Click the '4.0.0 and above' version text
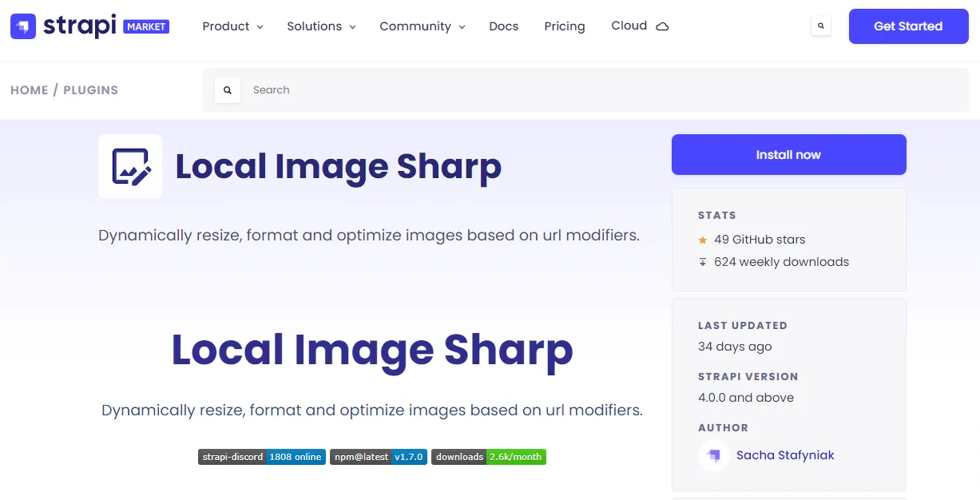 pyautogui.click(x=746, y=398)
